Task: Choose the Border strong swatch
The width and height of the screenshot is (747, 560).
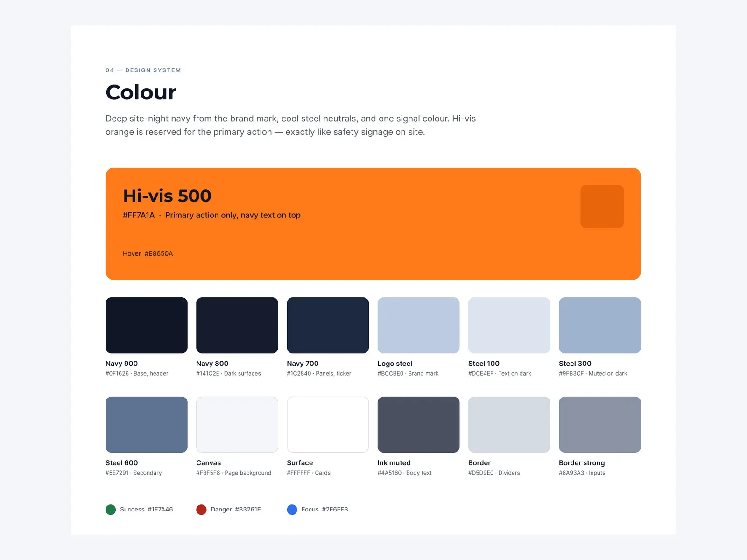Action: tap(600, 425)
